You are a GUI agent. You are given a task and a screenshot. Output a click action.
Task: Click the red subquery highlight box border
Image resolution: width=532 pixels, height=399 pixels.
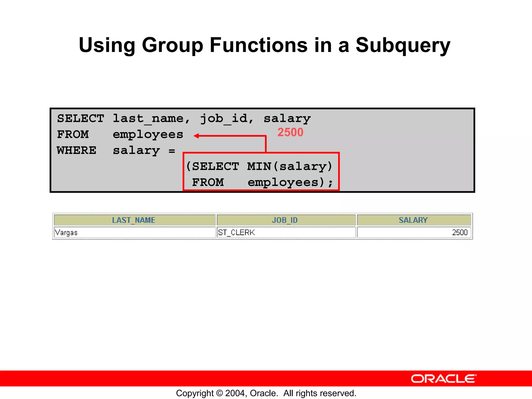339,171
